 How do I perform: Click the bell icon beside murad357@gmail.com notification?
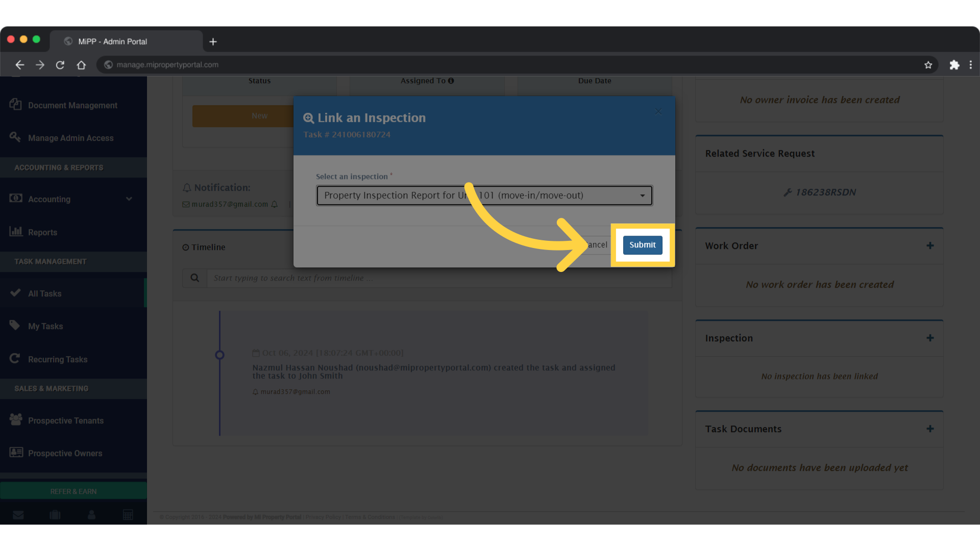pyautogui.click(x=275, y=205)
